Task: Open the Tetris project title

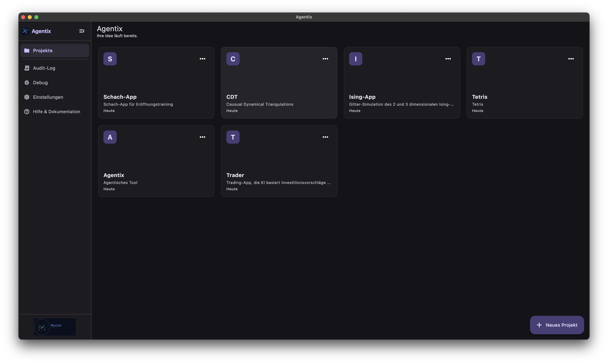Action: click(480, 97)
